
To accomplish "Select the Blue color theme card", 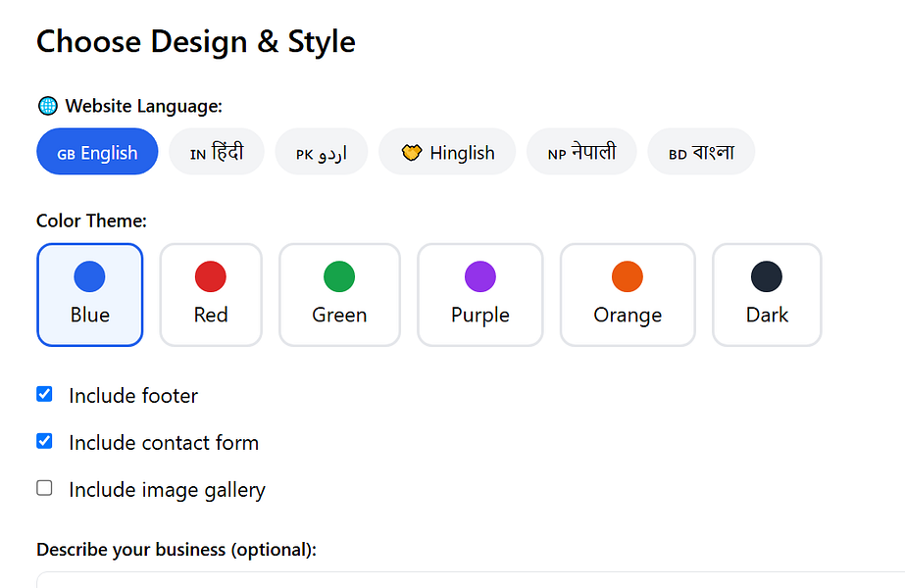I will point(90,295).
